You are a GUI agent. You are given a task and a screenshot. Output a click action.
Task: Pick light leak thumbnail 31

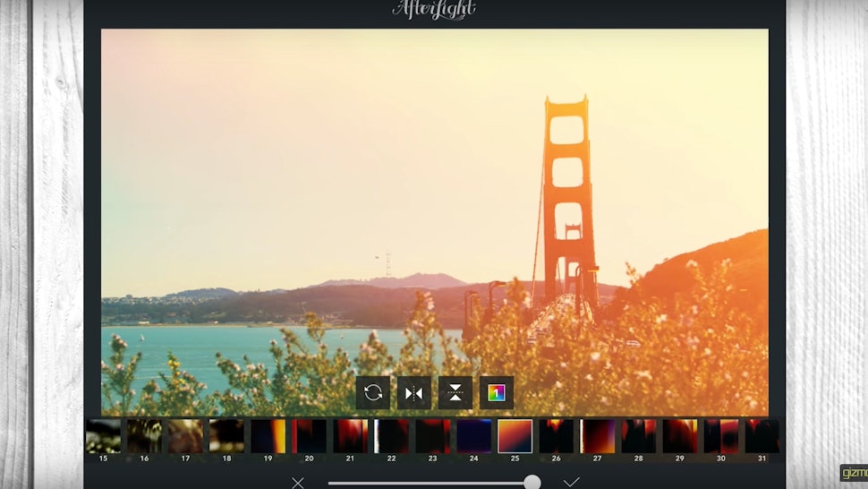[x=762, y=436]
